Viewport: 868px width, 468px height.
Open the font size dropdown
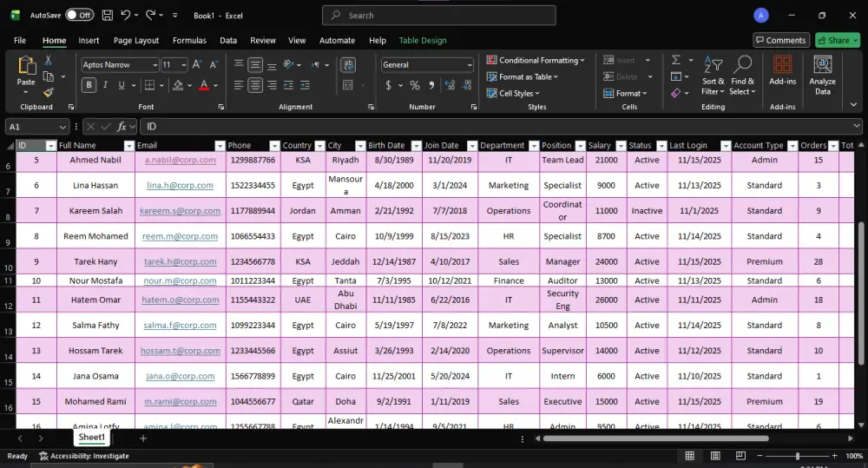pyautogui.click(x=184, y=65)
